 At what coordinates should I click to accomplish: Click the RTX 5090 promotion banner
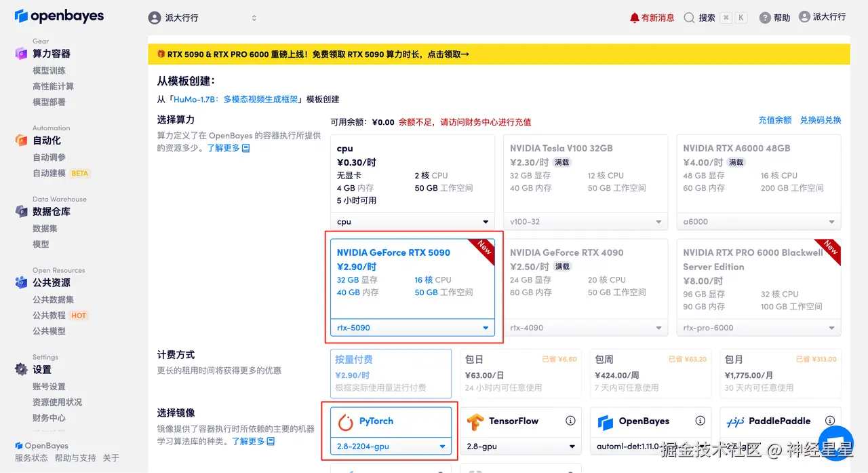tap(498, 54)
